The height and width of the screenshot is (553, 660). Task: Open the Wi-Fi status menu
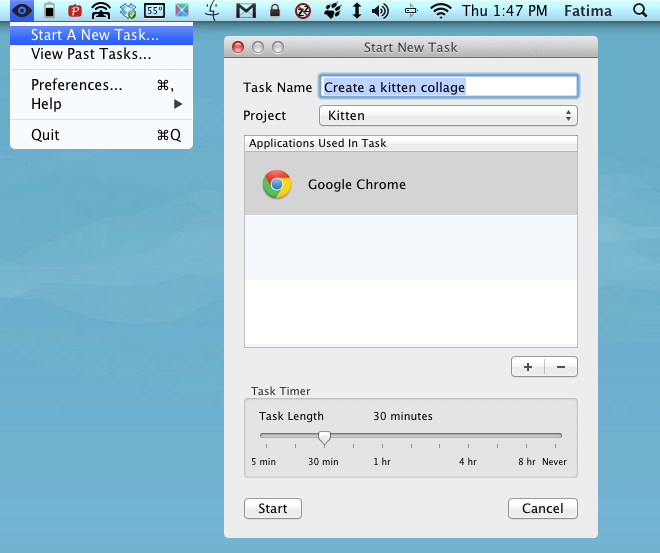[441, 11]
